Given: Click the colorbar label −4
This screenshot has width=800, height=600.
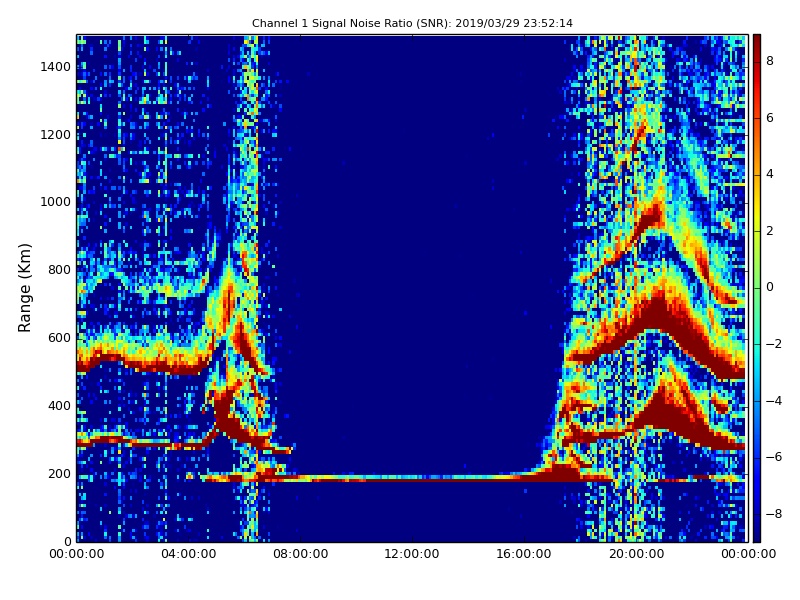Looking at the screenshot, I should point(774,401).
